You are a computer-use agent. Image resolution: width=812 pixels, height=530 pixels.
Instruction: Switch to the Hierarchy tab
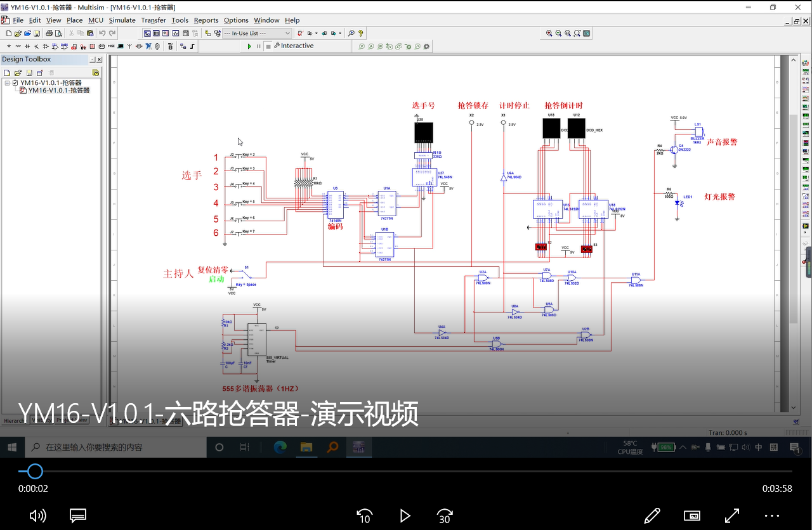(14, 420)
